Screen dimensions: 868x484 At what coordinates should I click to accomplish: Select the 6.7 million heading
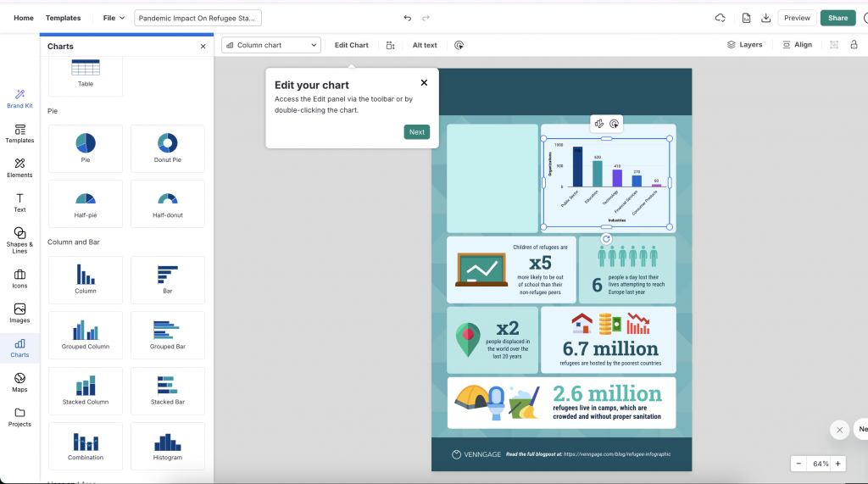[x=610, y=348]
